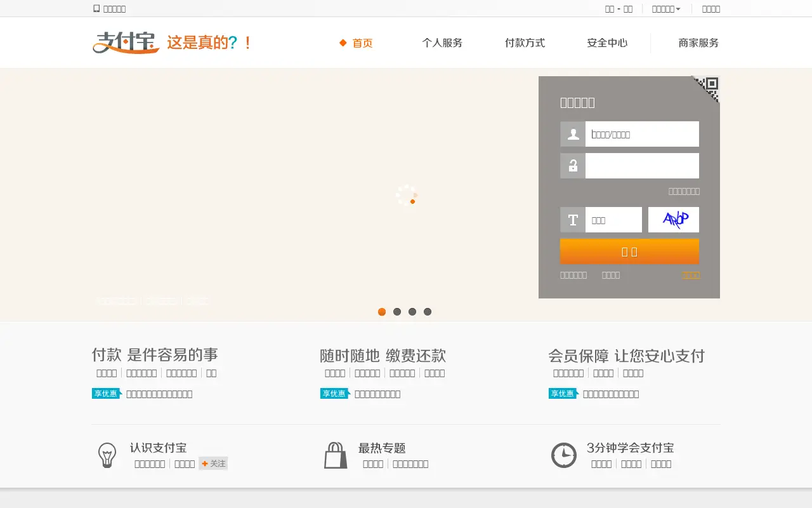Click the orange underlined link below login button
Viewport: 812px width, 508px height.
click(691, 275)
